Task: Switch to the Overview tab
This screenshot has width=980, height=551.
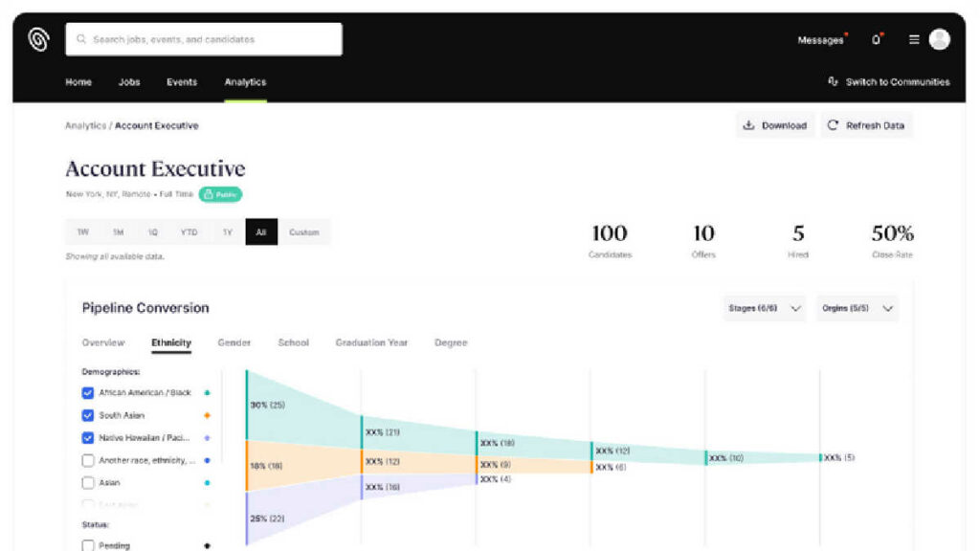Action: (x=103, y=342)
